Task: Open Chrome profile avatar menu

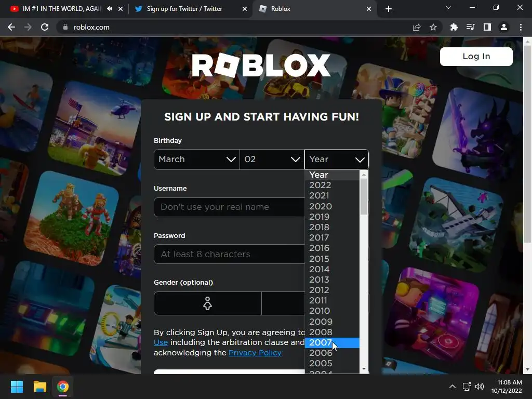Action: coord(504,27)
